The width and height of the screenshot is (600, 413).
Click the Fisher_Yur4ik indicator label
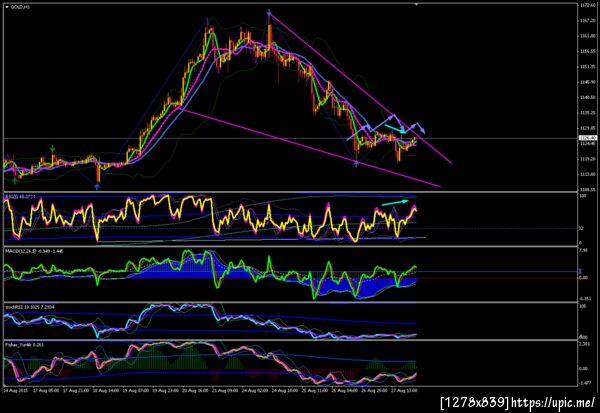pyautogui.click(x=24, y=345)
